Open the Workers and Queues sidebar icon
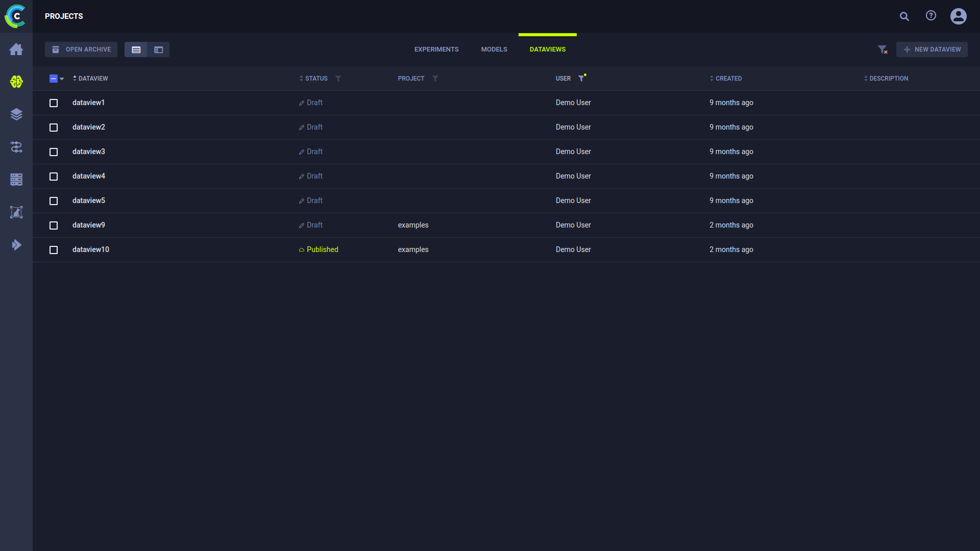Viewport: 980px width, 551px height. click(16, 180)
